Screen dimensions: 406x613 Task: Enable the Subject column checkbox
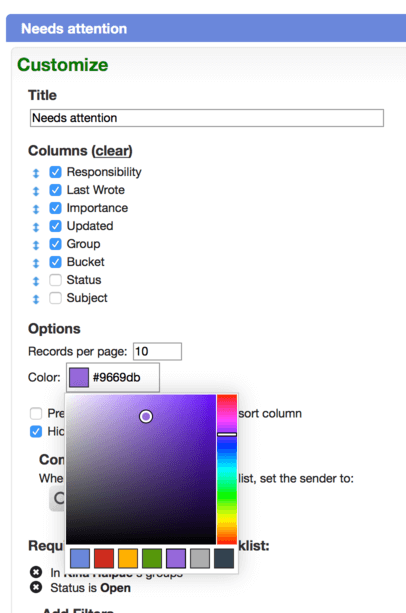55,298
